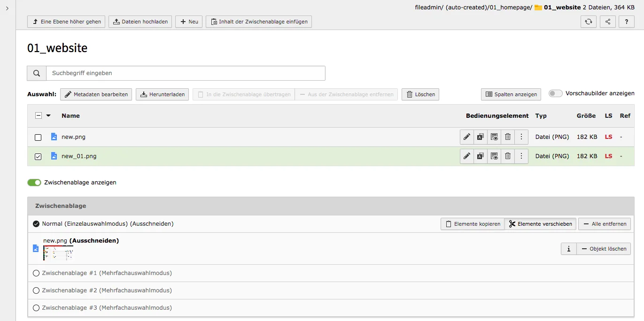
Task: Enable the Vorschaubilder anzeigen switch
Action: click(555, 93)
